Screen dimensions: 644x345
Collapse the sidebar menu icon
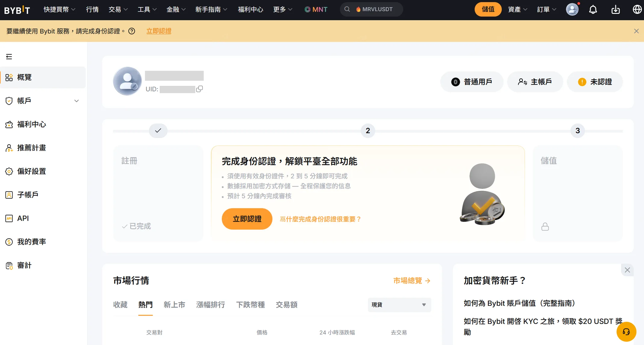[9, 57]
